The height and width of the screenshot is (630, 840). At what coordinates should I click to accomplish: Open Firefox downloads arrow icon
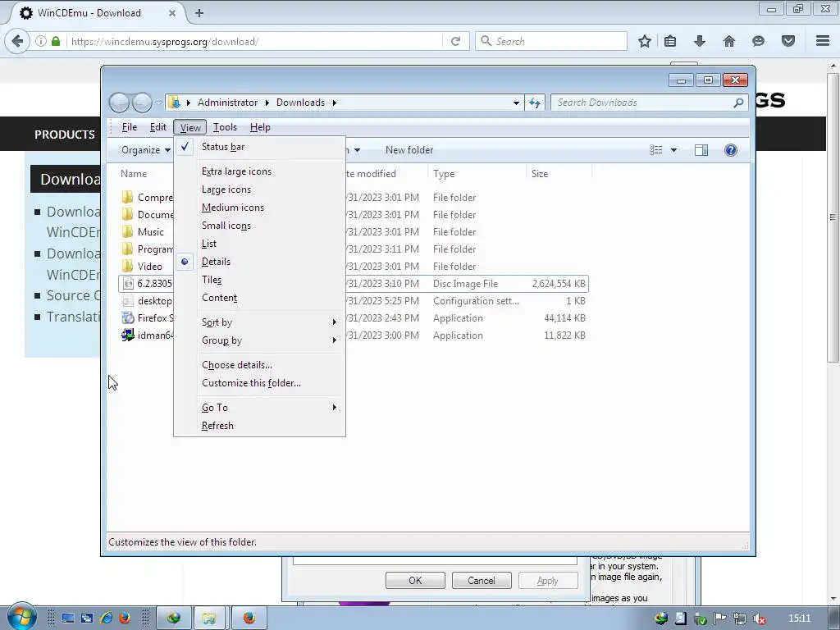(x=699, y=41)
